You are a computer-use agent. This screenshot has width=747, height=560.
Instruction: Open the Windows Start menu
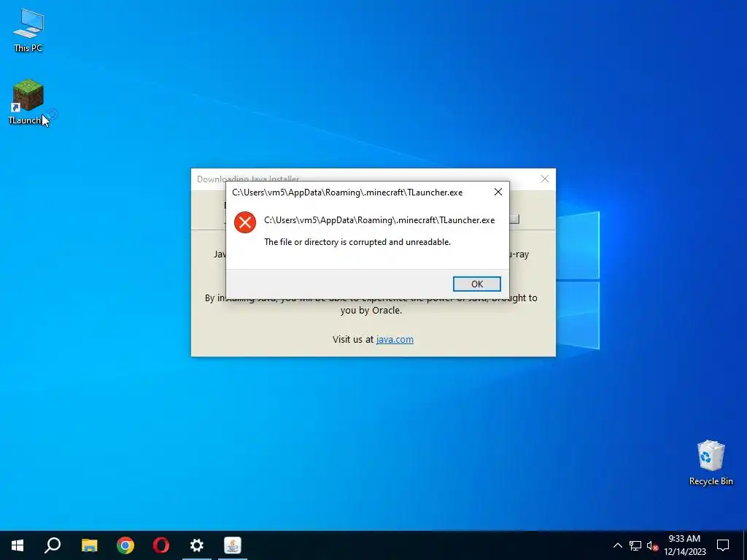[18, 545]
